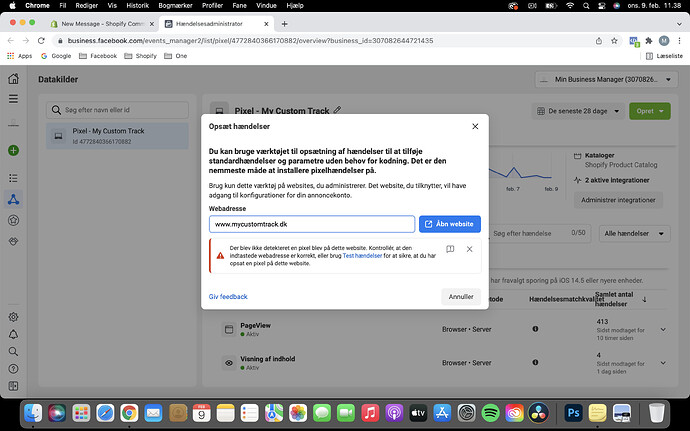Open the Min Business Manager dropdown
The width and height of the screenshot is (690, 431).
[606, 80]
